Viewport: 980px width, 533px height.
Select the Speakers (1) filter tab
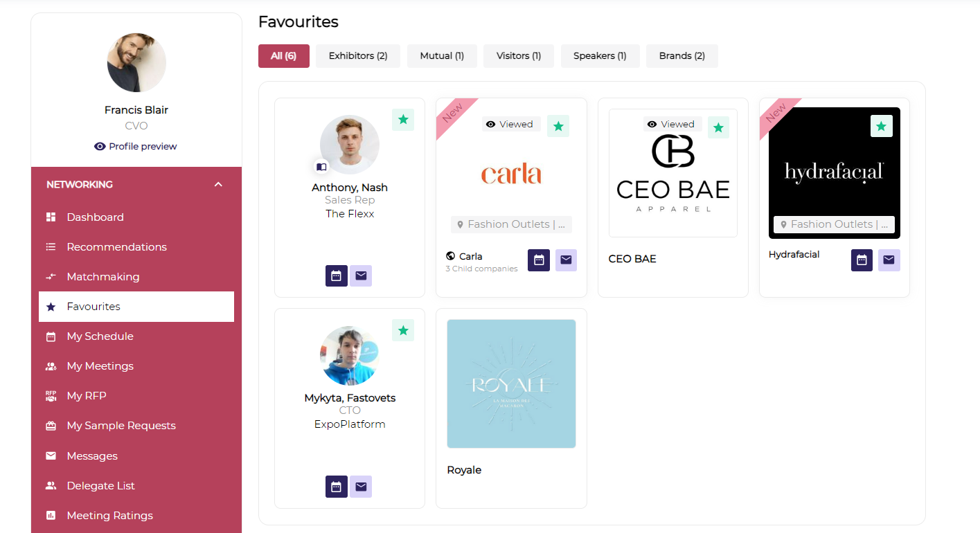(600, 56)
